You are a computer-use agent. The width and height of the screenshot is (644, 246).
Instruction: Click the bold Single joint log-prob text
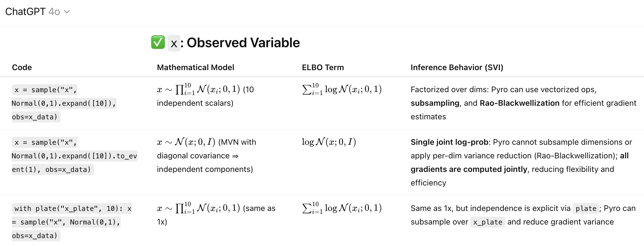click(x=449, y=142)
